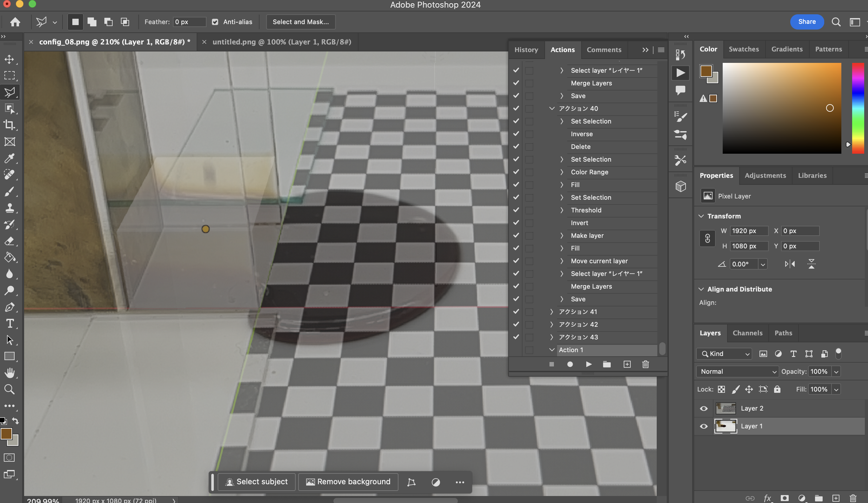868x503 pixels.
Task: Toggle dialog box for Make layer step
Action: 529,236
